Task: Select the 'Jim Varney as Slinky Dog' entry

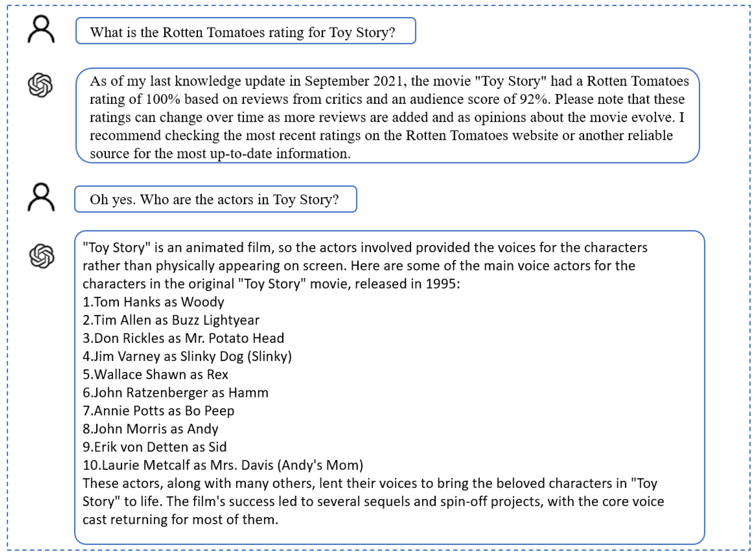Action: [187, 356]
